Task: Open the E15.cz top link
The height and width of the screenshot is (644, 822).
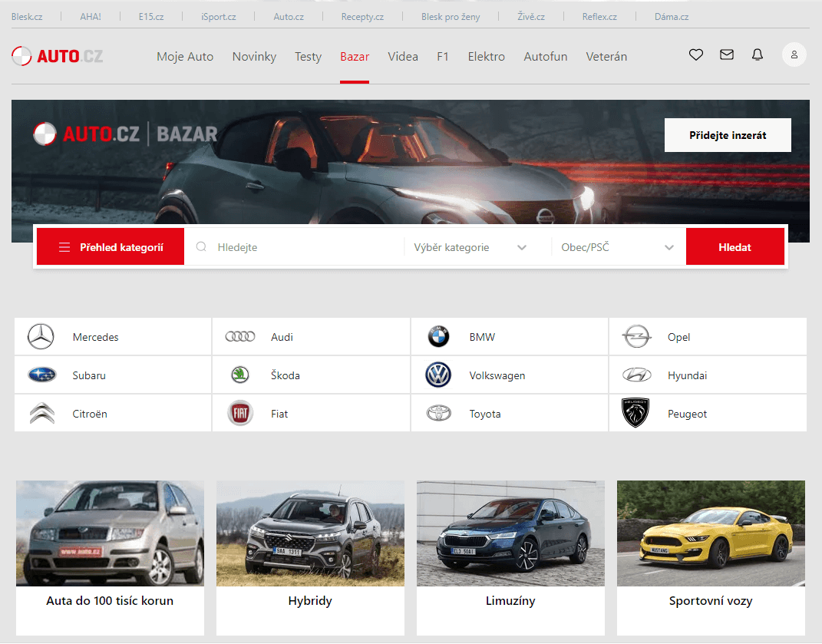Action: click(x=151, y=17)
